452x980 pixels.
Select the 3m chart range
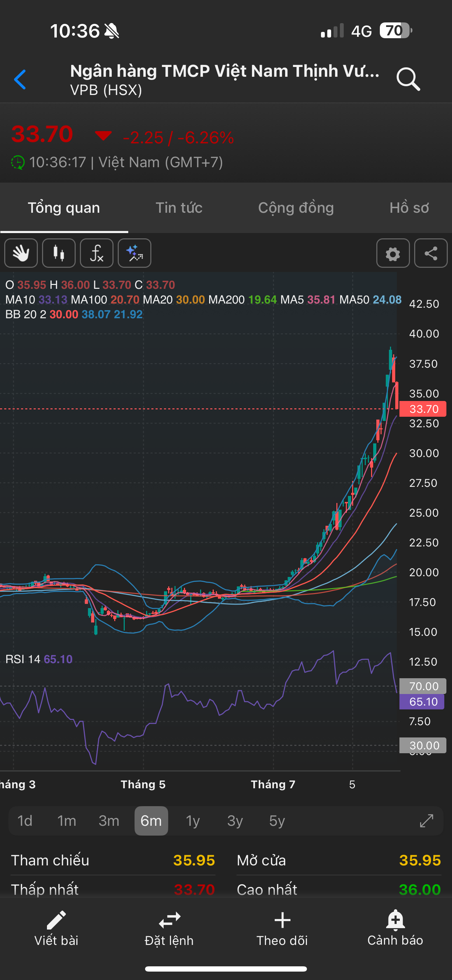(109, 821)
